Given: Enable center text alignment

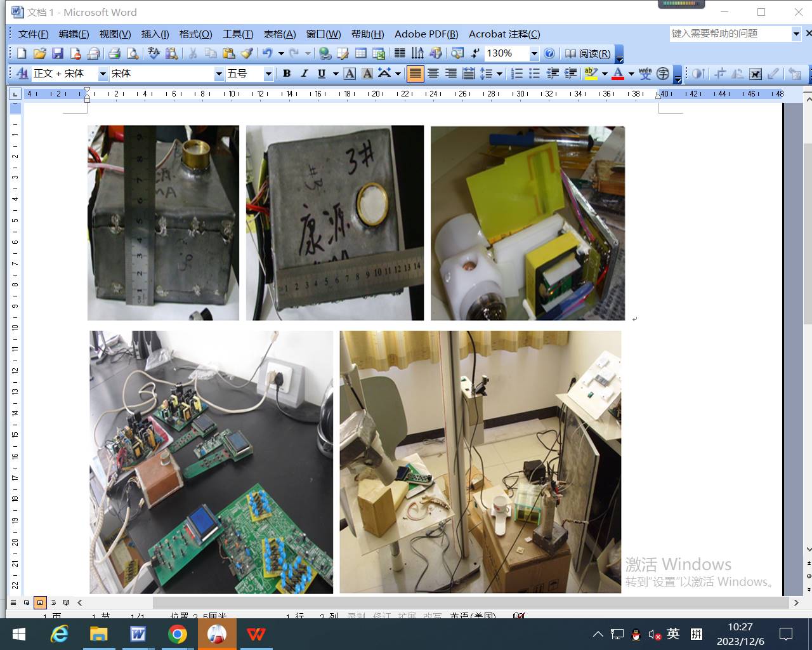Looking at the screenshot, I should 433,74.
